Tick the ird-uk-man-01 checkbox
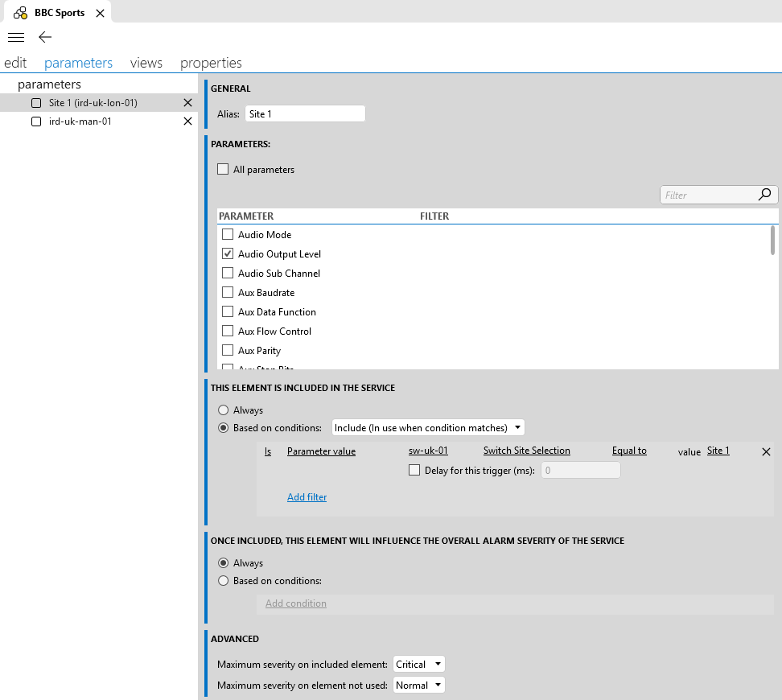The height and width of the screenshot is (700, 782). coord(36,121)
